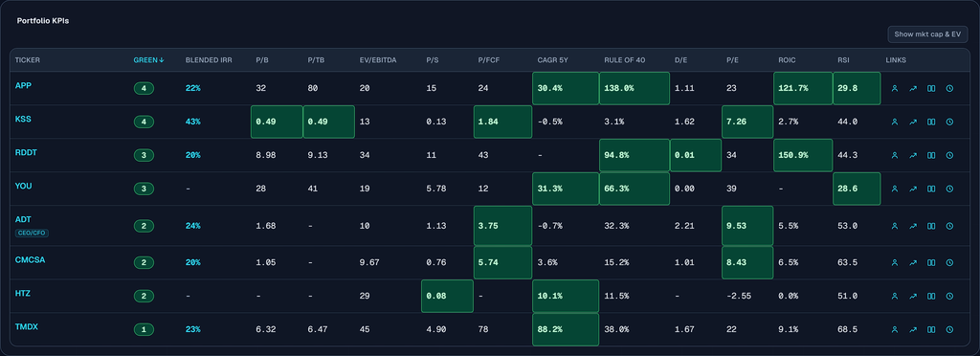Select the person icon for YOU

(895, 189)
